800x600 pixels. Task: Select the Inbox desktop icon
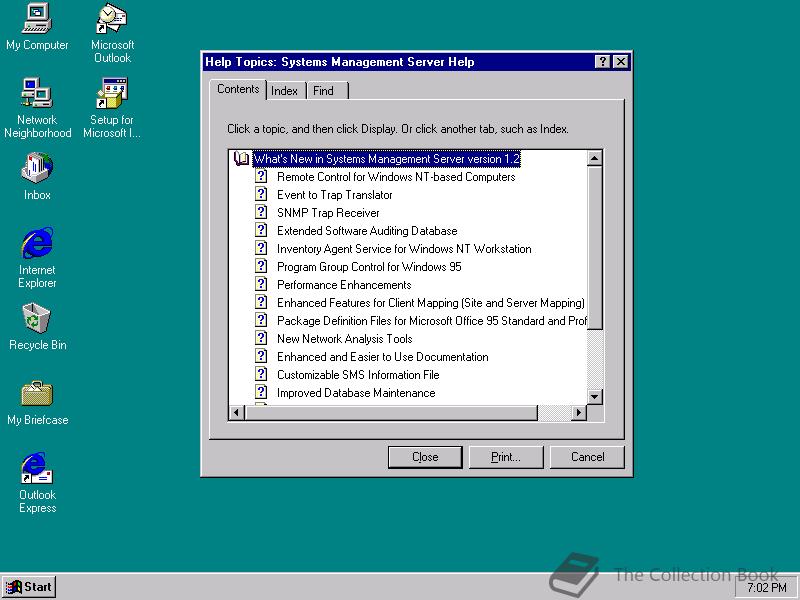[37, 176]
